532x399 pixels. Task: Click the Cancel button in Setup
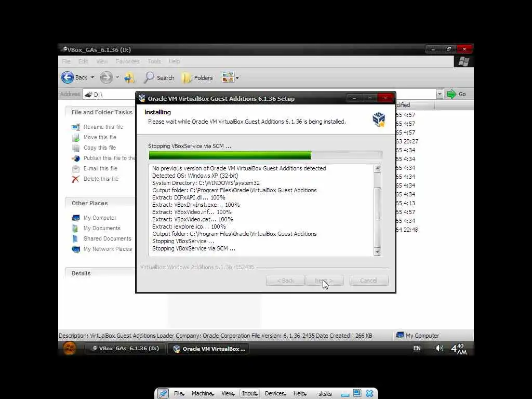(x=369, y=281)
